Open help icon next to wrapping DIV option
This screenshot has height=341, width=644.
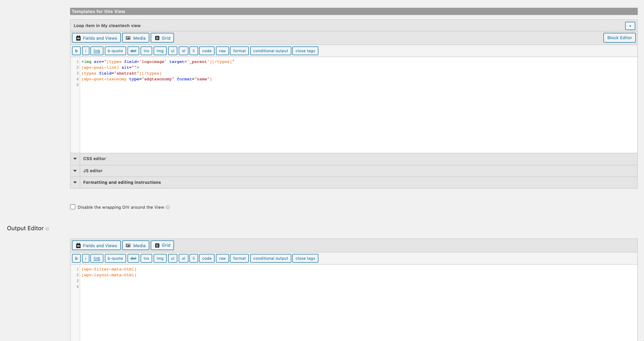click(168, 207)
